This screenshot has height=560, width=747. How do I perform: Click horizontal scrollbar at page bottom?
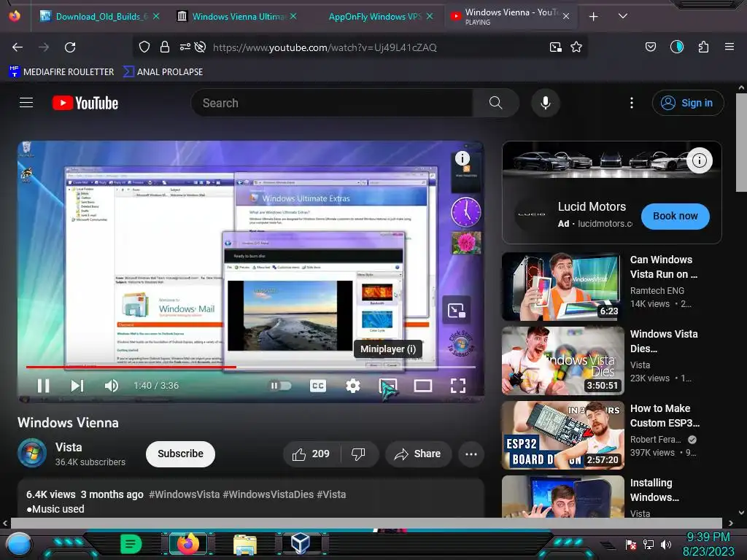[366, 523]
